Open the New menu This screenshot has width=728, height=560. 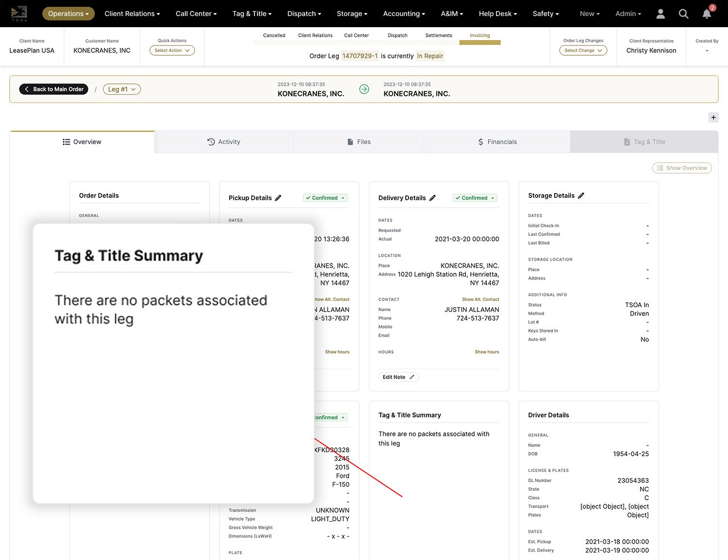[x=590, y=14]
